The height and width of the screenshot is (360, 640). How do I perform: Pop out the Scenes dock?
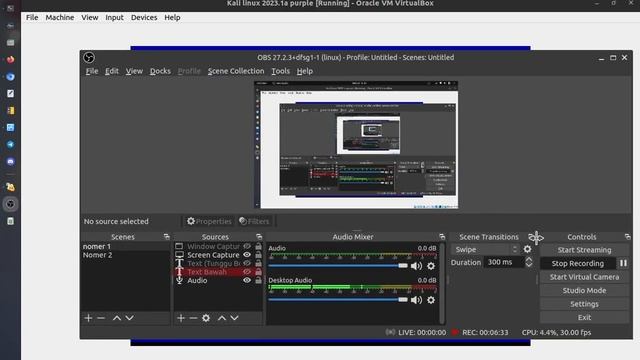(x=167, y=237)
